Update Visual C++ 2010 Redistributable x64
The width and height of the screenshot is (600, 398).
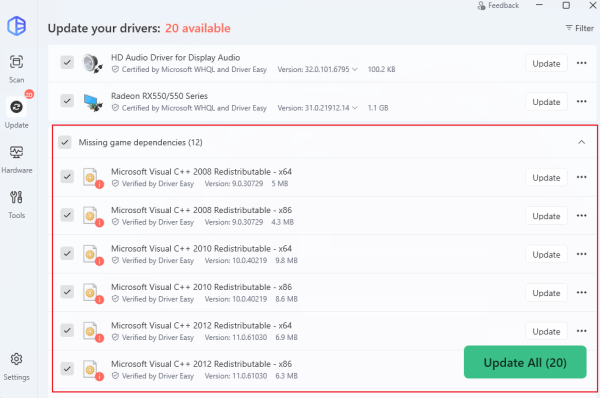pos(546,254)
